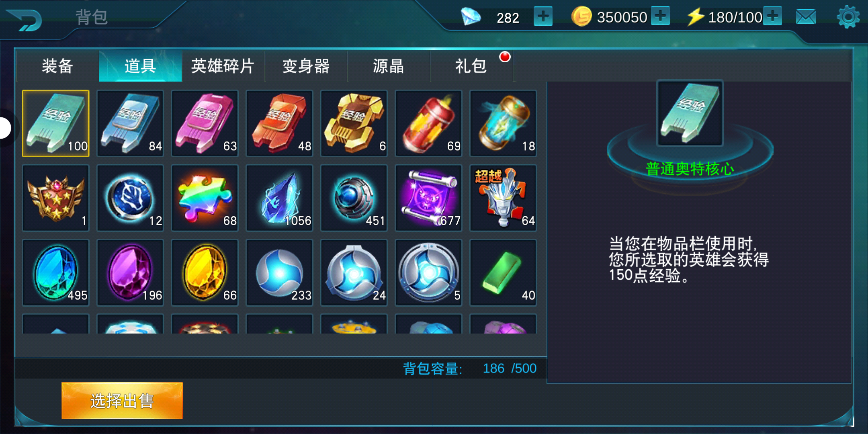Select the yellow gem with 66
Screen dimensions: 868x434
coord(205,272)
